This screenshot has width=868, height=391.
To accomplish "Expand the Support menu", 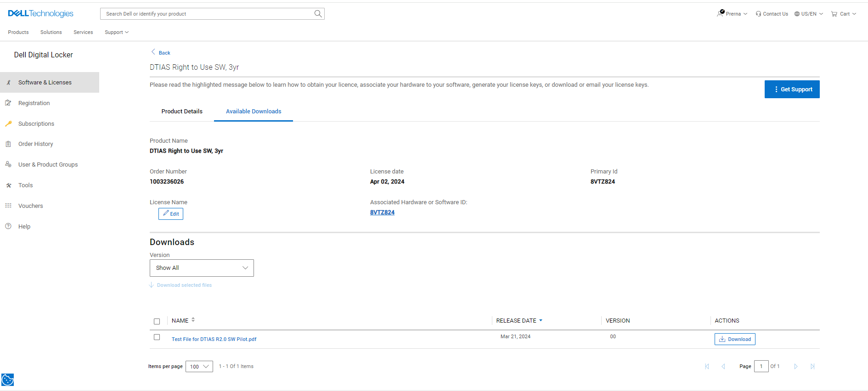I will (x=117, y=32).
